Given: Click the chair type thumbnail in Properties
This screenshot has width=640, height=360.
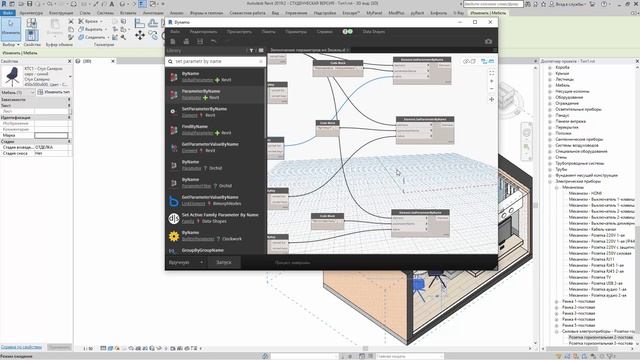Looking at the screenshot, I should 12,76.
